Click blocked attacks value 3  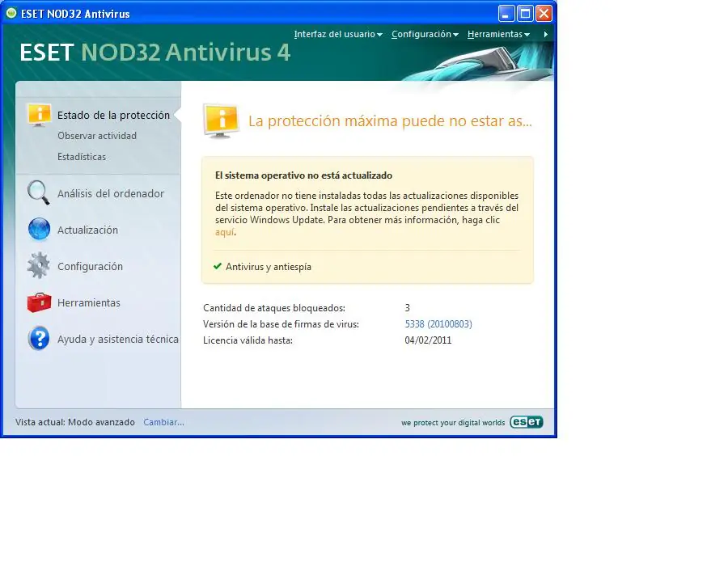tap(407, 307)
